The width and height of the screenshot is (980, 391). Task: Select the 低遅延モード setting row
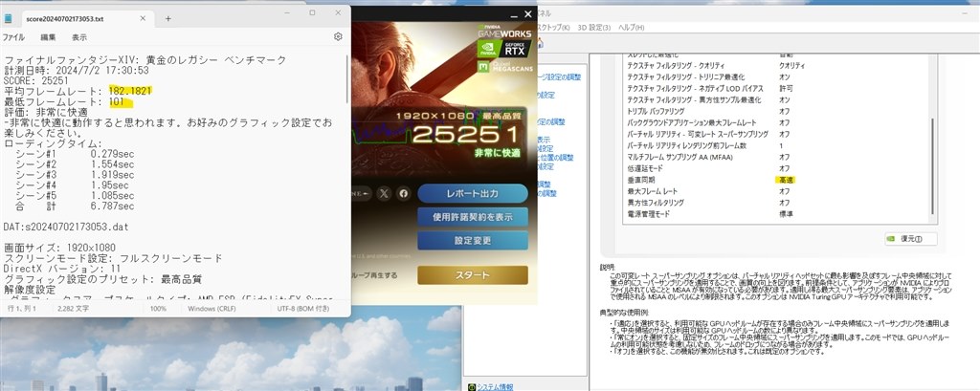pos(777,168)
